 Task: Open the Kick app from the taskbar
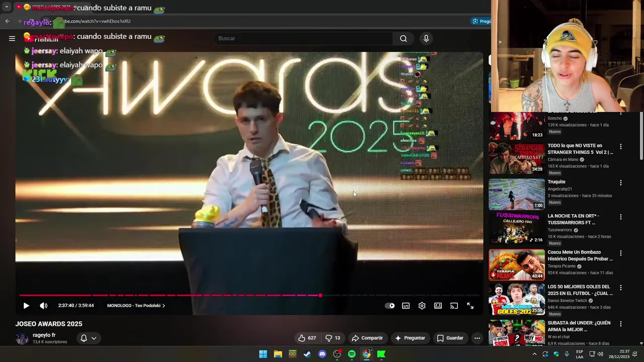coord(381,354)
